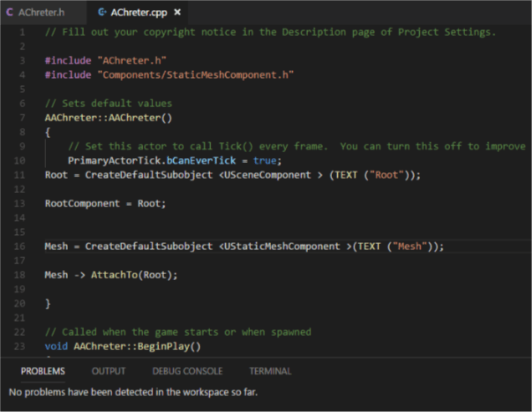Open the TERMINAL panel tab

(270, 371)
